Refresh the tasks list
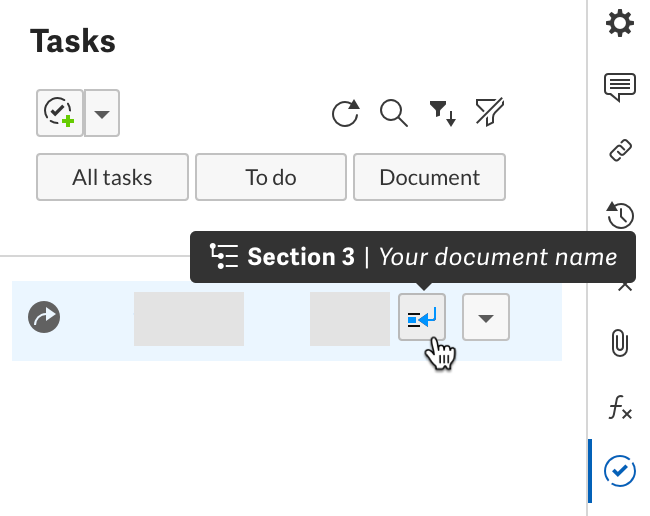Image resolution: width=650 pixels, height=516 pixels. click(345, 112)
